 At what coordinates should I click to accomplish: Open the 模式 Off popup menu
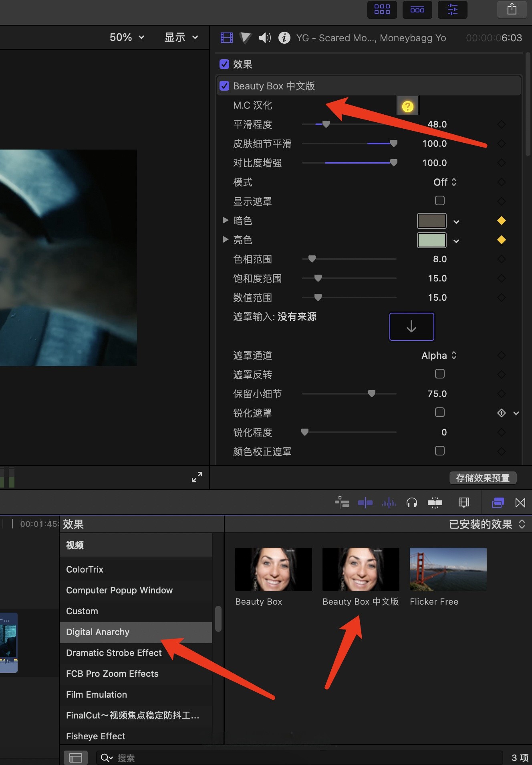click(445, 182)
